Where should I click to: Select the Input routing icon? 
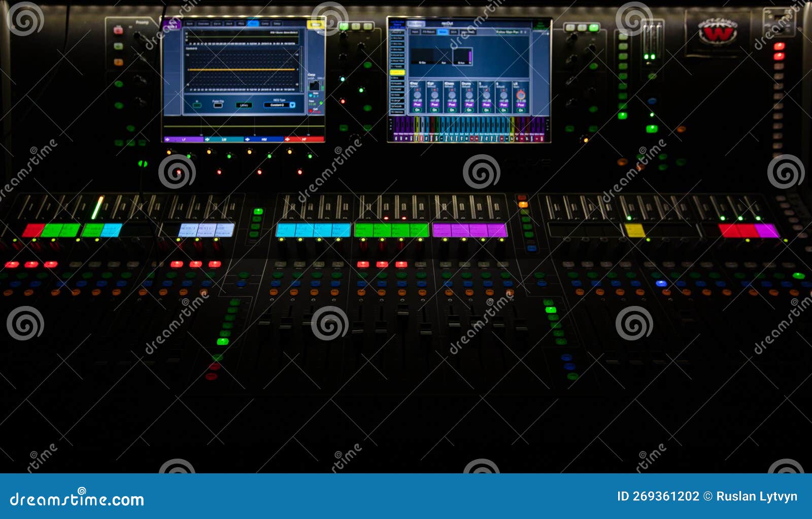(415, 31)
